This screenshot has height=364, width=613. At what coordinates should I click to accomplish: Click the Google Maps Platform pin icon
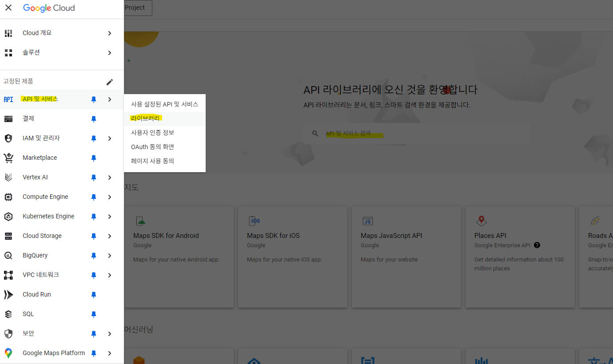coord(8,353)
